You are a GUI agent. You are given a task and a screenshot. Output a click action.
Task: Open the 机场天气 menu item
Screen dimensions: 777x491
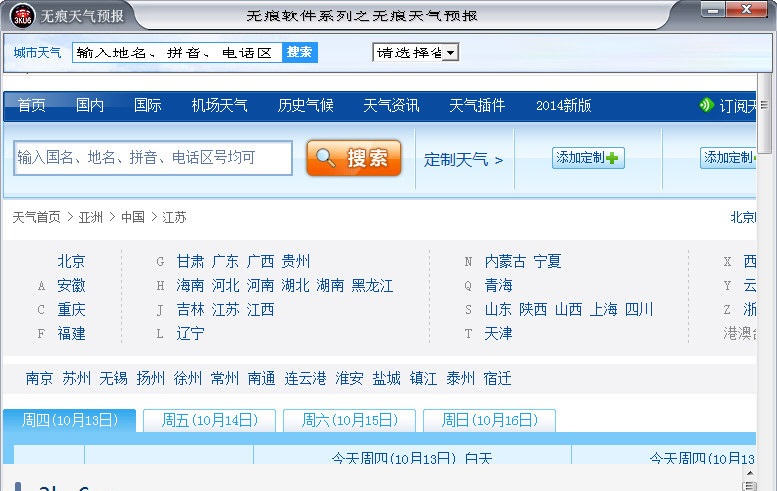[220, 106]
